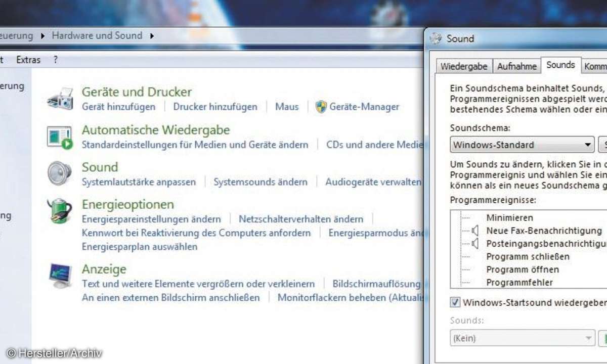Select Programmfehler event
The image size is (607, 364).
[519, 283]
